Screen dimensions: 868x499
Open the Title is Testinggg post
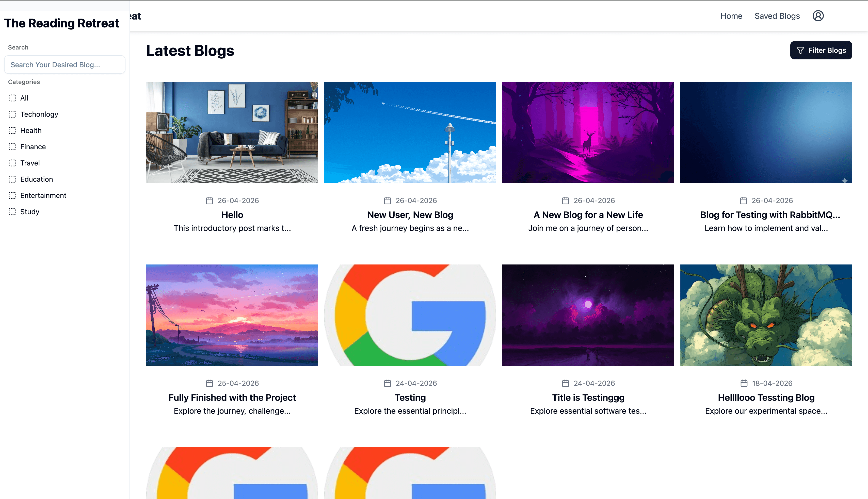[x=588, y=397]
